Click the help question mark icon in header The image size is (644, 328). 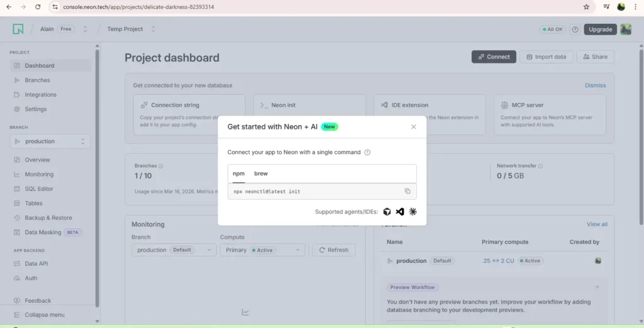click(574, 30)
